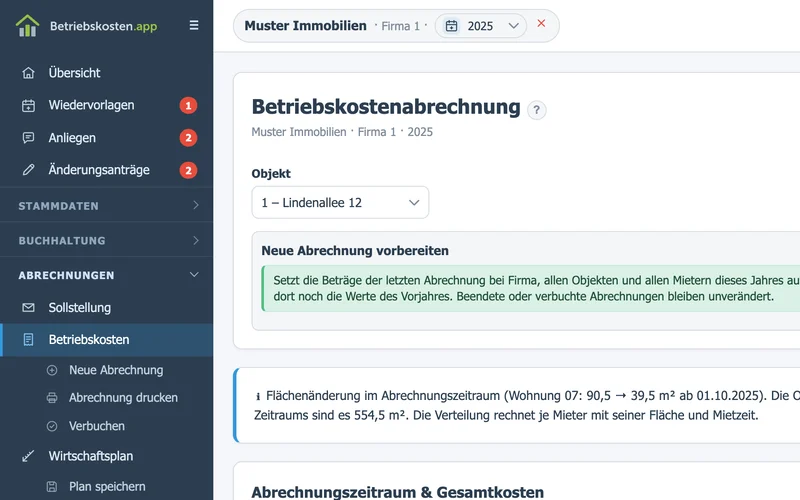Click the Betriebskosten document icon
The height and width of the screenshot is (500, 800).
pos(29,340)
